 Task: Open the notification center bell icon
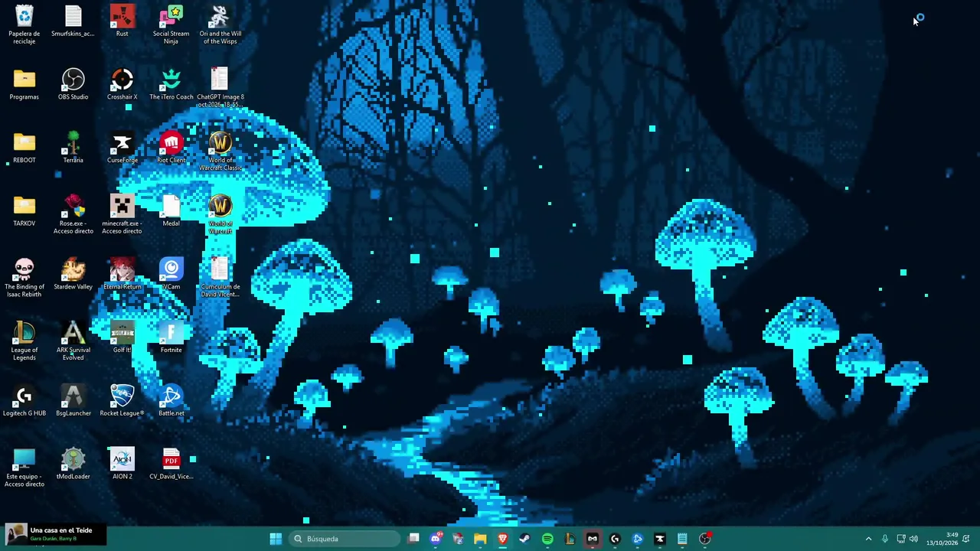point(965,539)
